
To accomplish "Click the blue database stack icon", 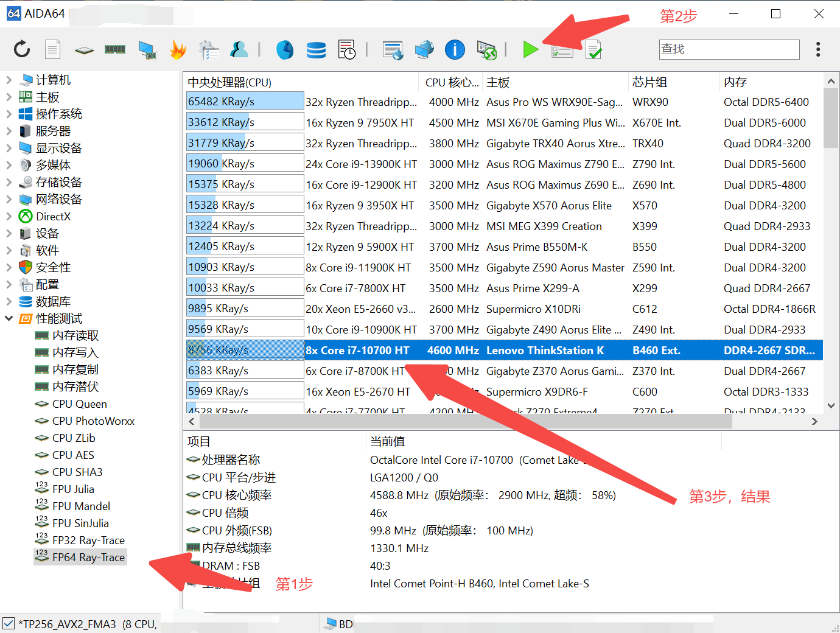I will click(316, 50).
